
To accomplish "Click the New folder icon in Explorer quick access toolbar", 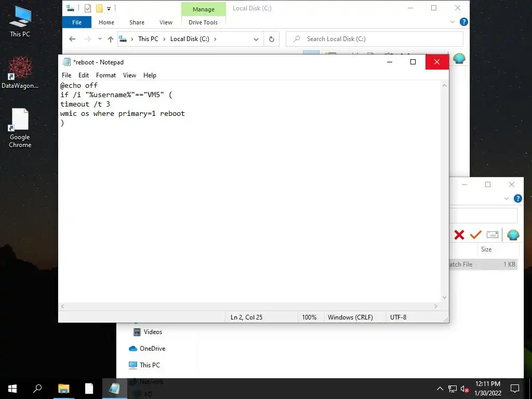I will coord(99,8).
